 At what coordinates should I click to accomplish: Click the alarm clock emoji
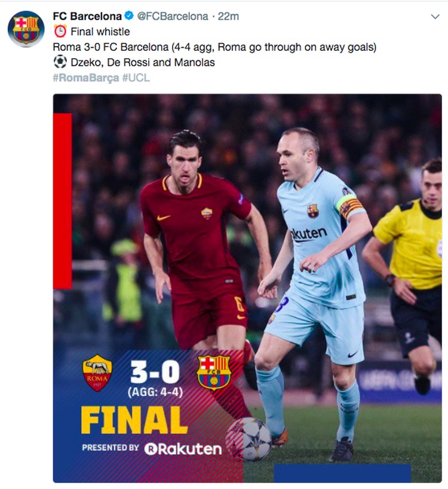pos(60,31)
